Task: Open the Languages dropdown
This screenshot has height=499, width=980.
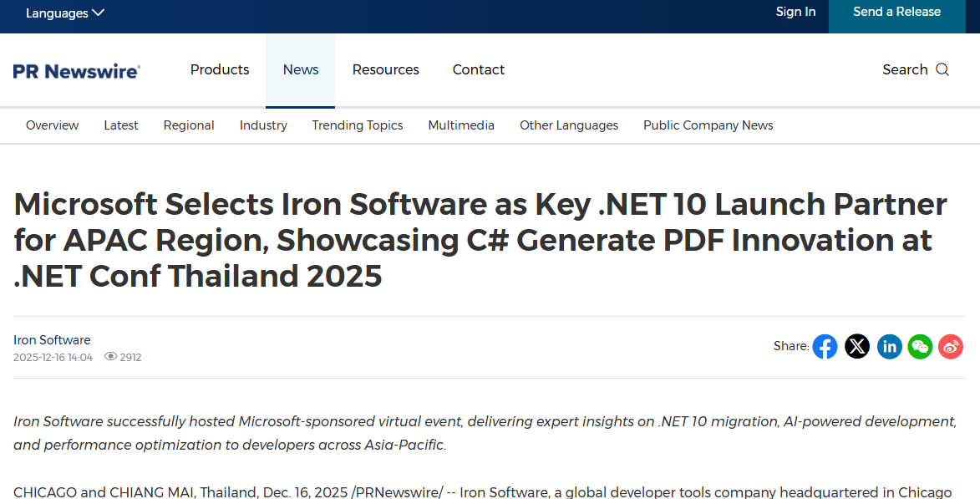Action: click(65, 13)
